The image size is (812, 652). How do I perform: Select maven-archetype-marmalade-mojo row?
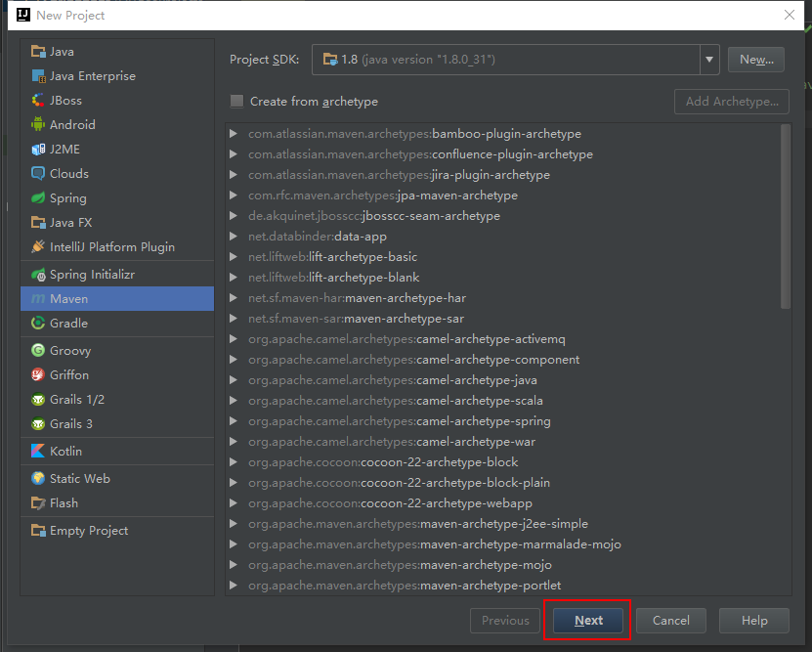pyautogui.click(x=508, y=544)
